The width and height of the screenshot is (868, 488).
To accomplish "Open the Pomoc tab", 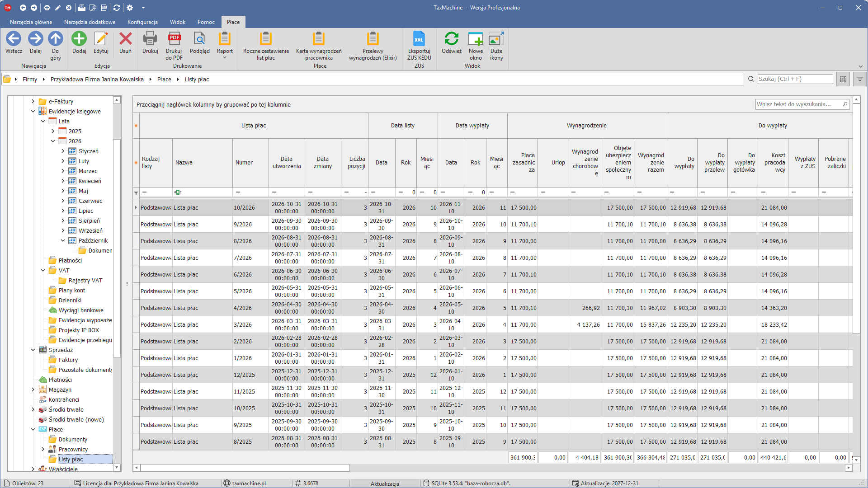I will click(x=206, y=22).
